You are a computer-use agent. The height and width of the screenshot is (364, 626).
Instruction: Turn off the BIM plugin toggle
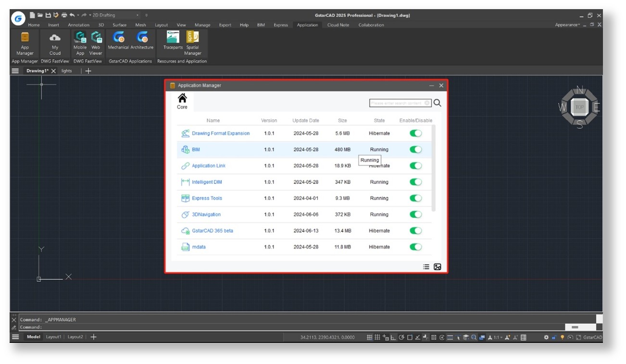pyautogui.click(x=415, y=150)
